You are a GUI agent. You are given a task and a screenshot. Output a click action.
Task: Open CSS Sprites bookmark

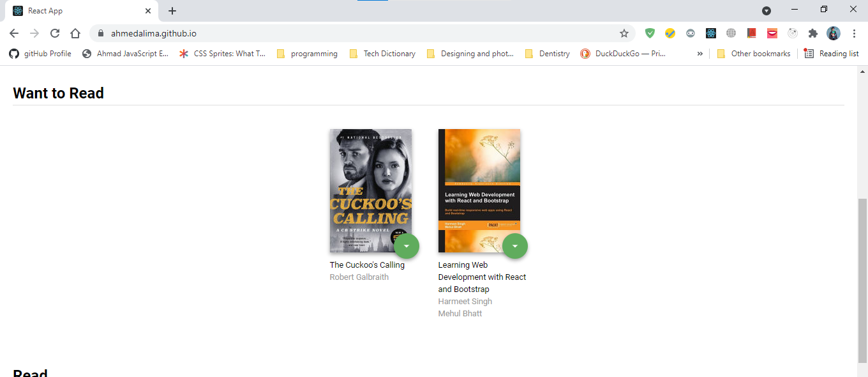pyautogui.click(x=222, y=54)
